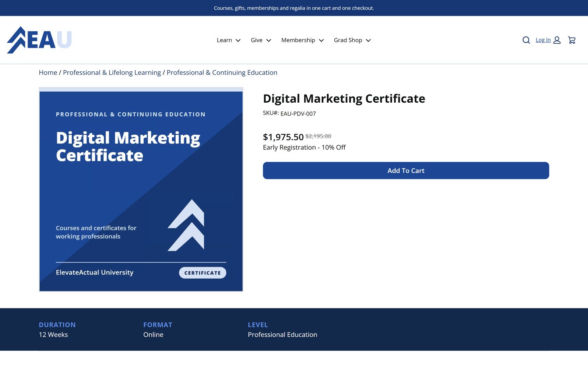Open Professional & Continuing Education breadcrumb
Viewport: 588px width, 368px height.
(x=222, y=72)
